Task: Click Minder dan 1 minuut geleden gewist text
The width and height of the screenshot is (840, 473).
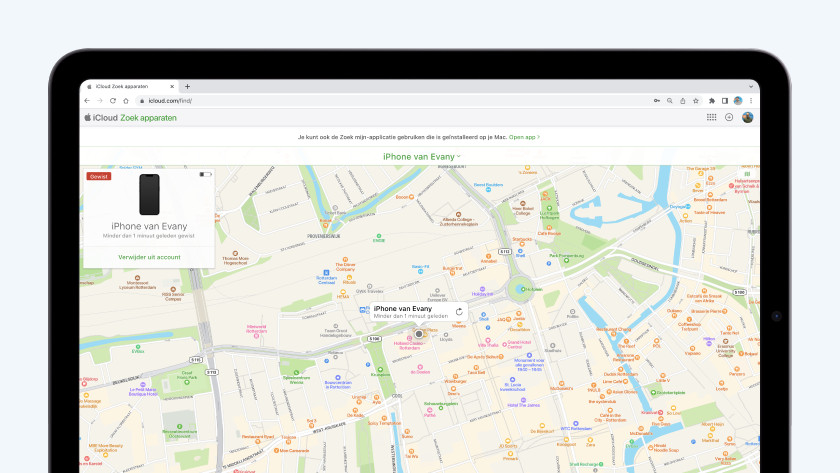Action: pos(149,236)
